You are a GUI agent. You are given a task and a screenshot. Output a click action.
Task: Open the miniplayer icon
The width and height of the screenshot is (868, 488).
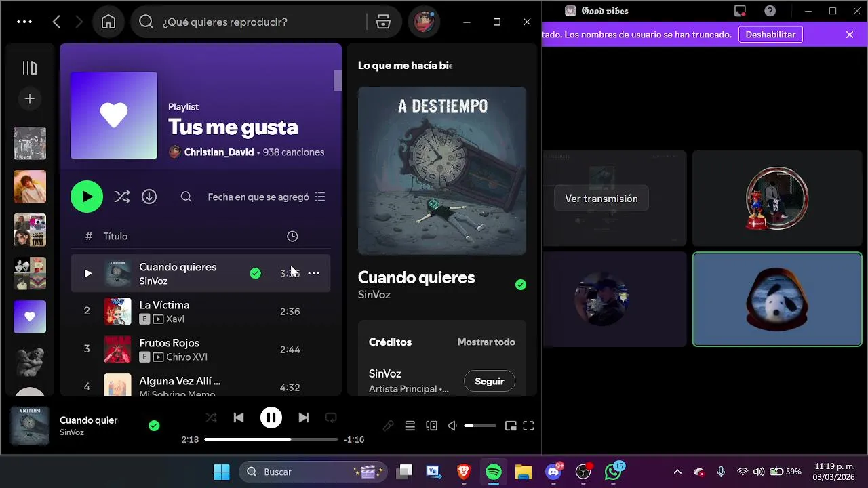pyautogui.click(x=511, y=426)
